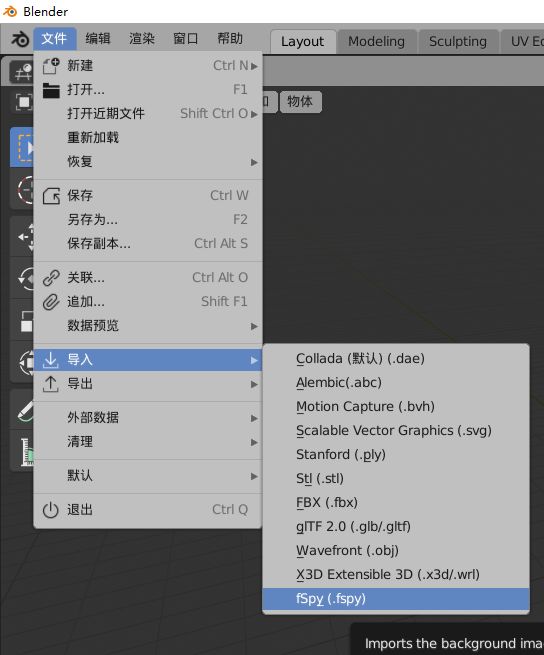Screen dimensions: 544x655
Task: Import an Alembic (.abc) file
Action: coord(396,383)
